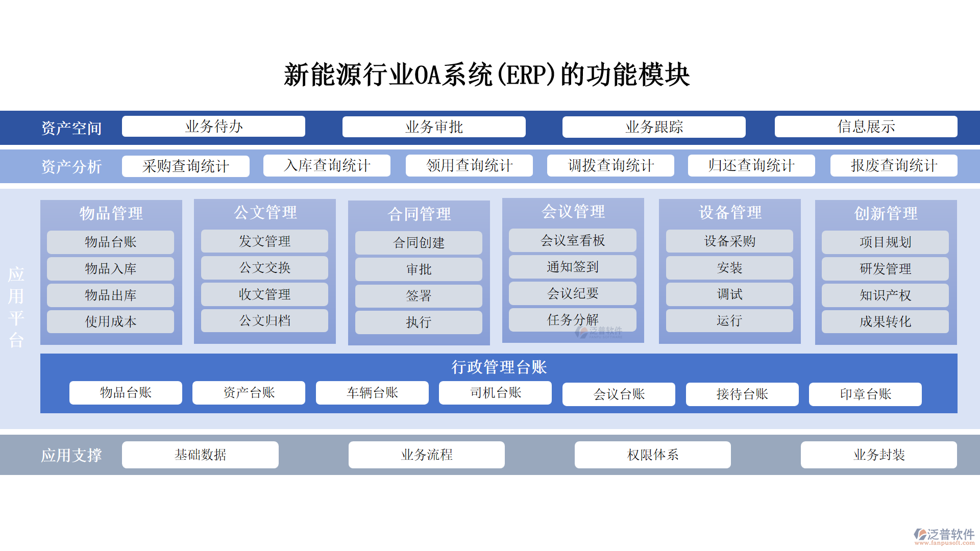
Task: Select 信息展示 at the top right
Action: 865,127
